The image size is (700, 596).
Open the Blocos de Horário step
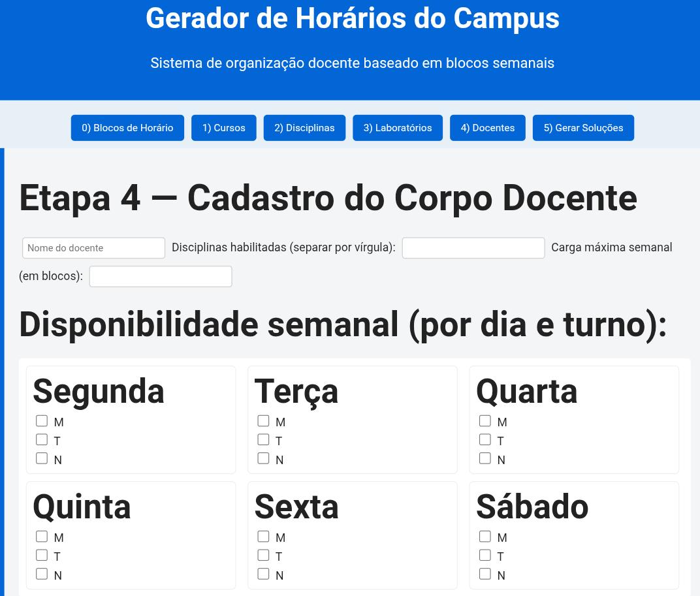[x=127, y=128]
